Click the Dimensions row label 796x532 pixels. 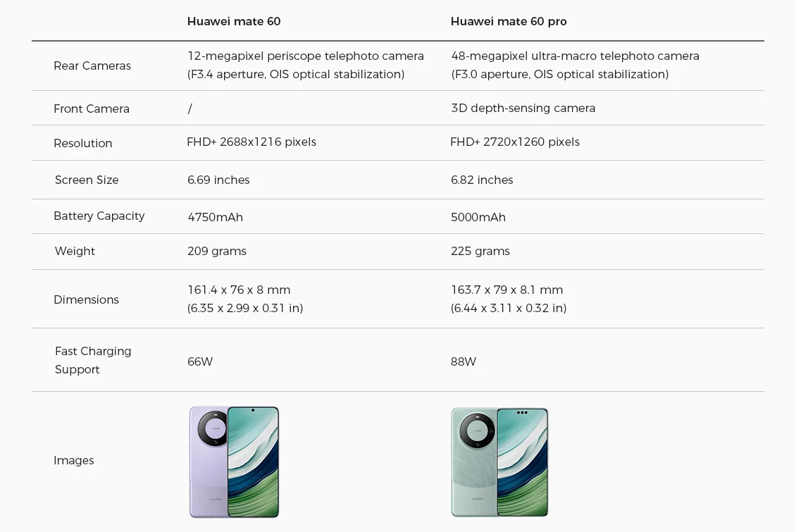(x=86, y=299)
